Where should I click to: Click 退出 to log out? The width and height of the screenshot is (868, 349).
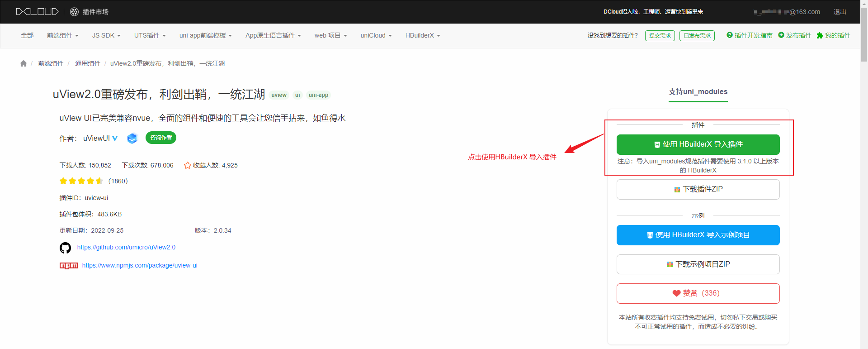840,12
